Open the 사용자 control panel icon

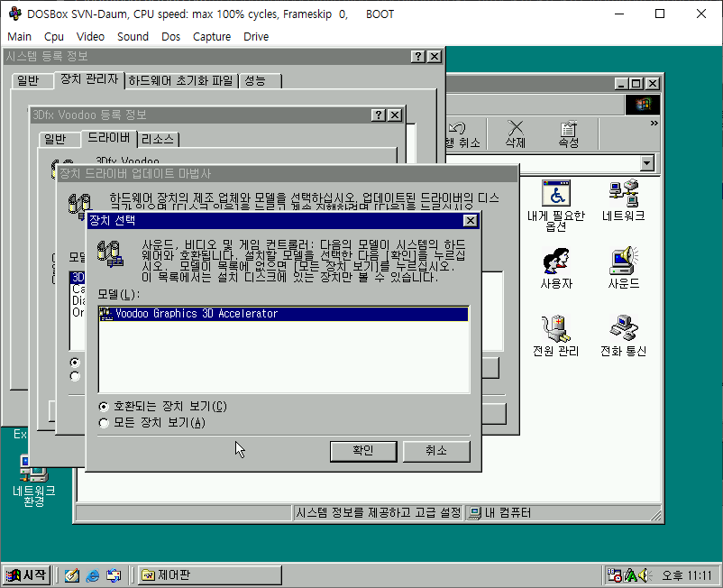[556, 269]
